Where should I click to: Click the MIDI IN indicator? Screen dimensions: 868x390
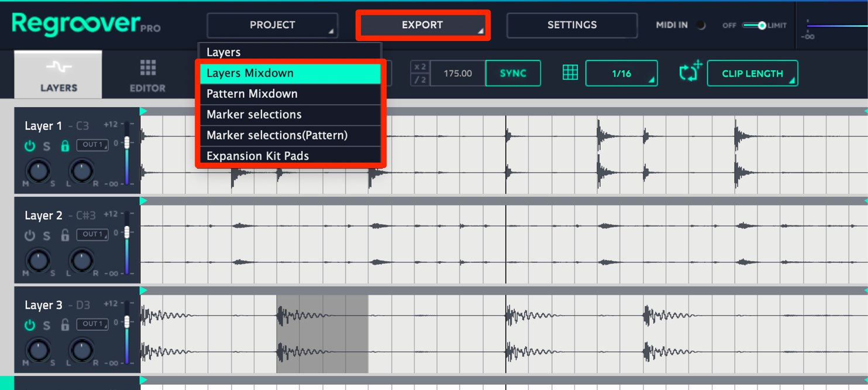tap(701, 25)
